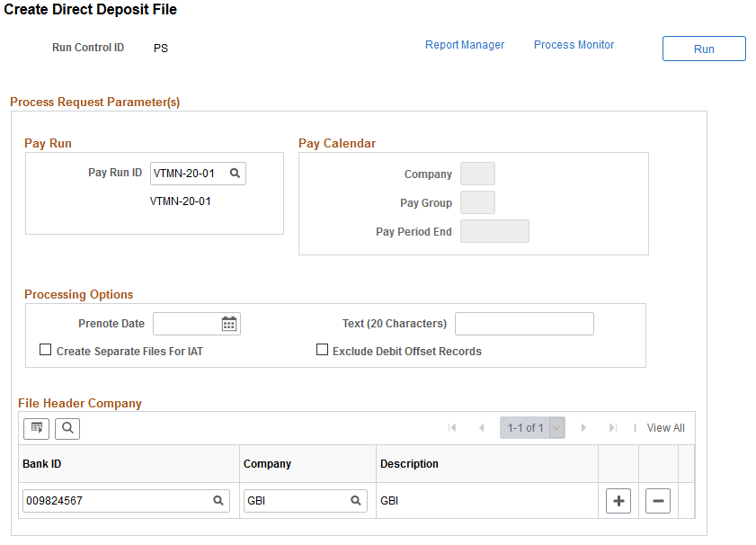This screenshot has width=756, height=545.
Task: Go to next row with right arrow
Action: click(583, 428)
